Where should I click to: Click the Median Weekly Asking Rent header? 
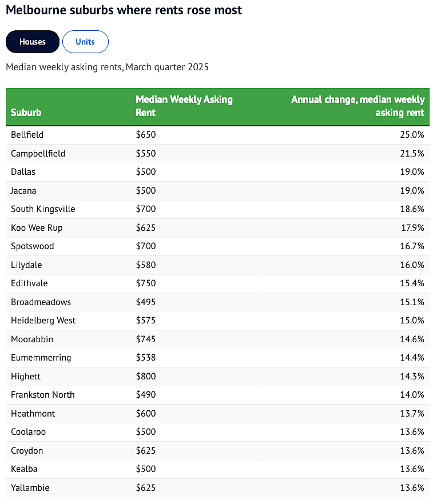click(184, 106)
